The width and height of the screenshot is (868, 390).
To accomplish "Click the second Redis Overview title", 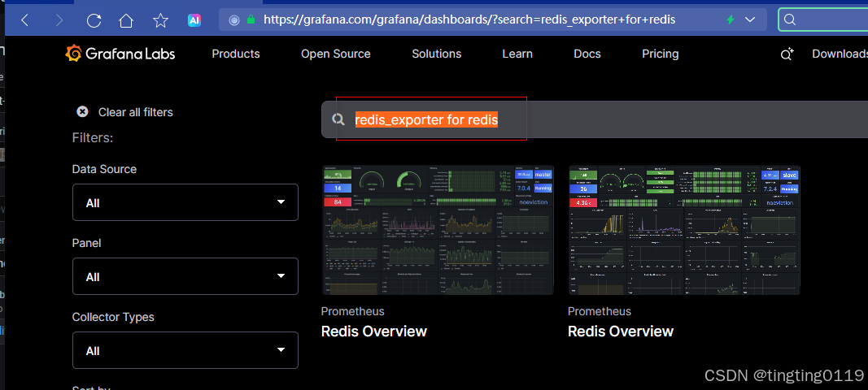I will (621, 331).
